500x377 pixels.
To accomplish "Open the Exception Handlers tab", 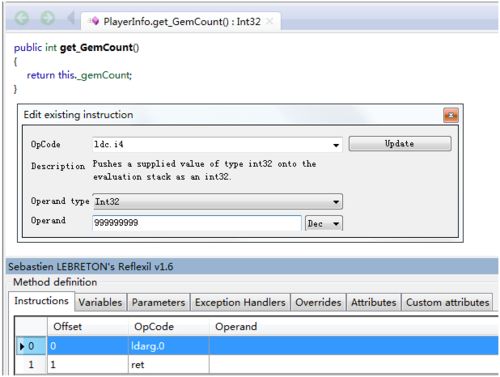I will pos(240,302).
